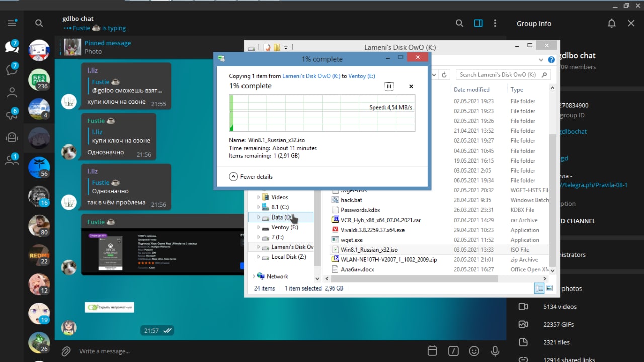Open second chat folder icon with badge 7
This screenshot has height=362, width=644.
click(x=12, y=69)
